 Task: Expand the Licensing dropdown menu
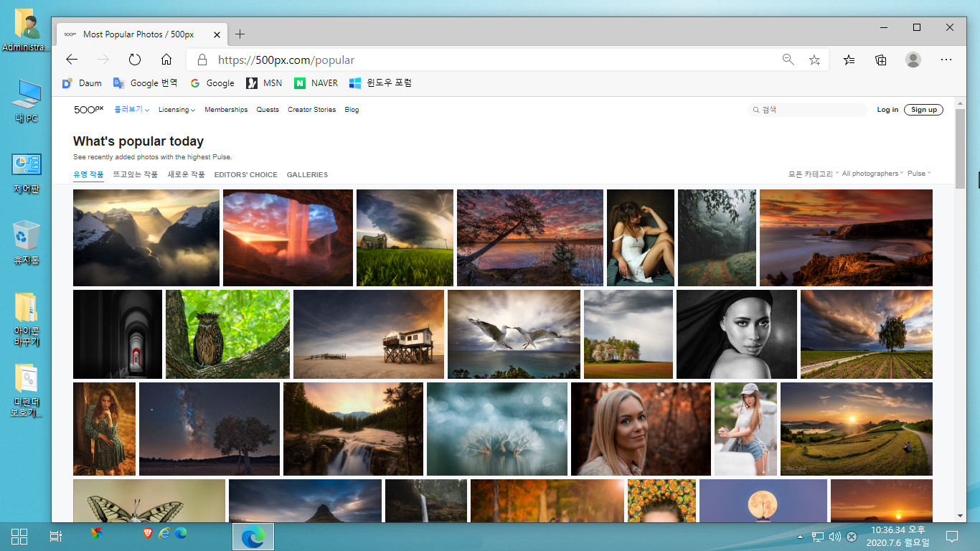click(x=177, y=110)
